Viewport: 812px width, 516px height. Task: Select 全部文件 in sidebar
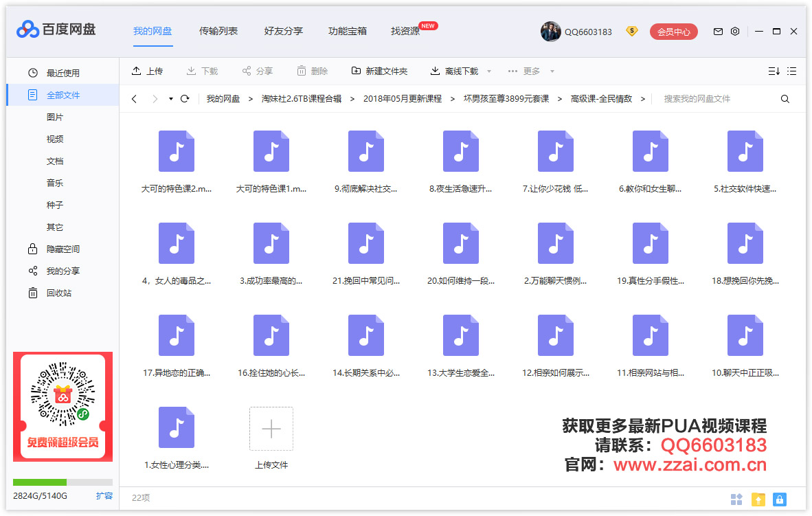pyautogui.click(x=63, y=96)
